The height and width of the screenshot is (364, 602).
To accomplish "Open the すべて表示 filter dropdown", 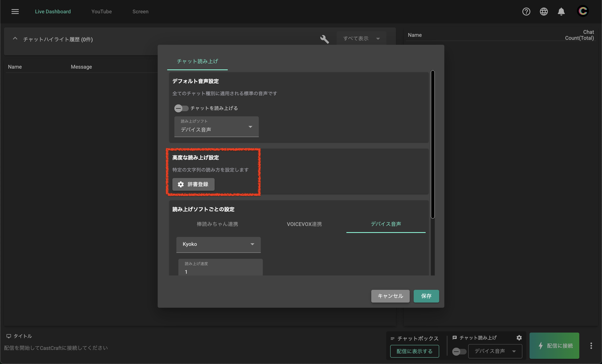I will [x=361, y=39].
